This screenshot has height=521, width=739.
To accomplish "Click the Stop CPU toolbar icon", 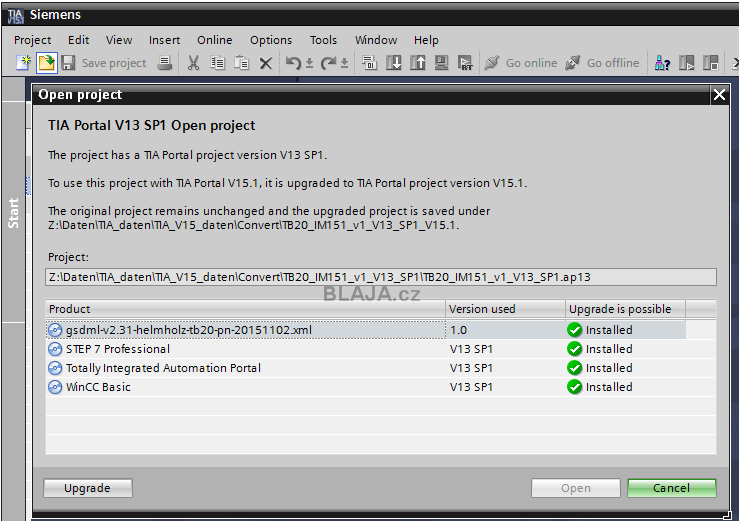I will click(710, 63).
